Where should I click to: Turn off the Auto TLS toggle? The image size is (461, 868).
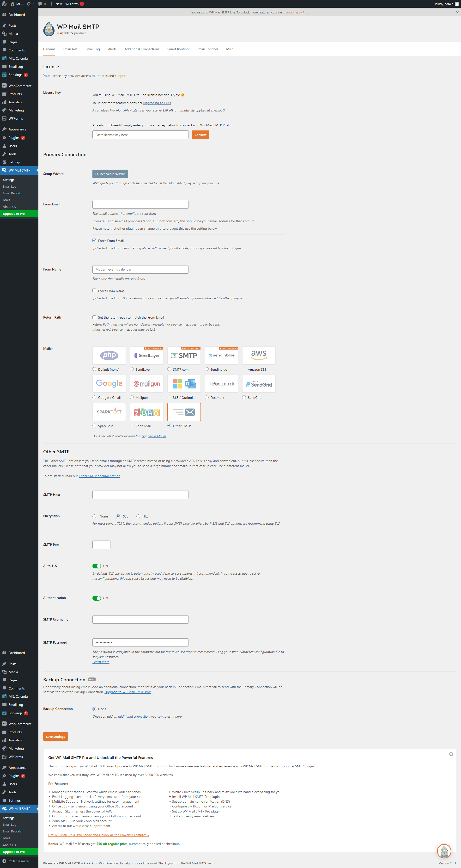[97, 566]
